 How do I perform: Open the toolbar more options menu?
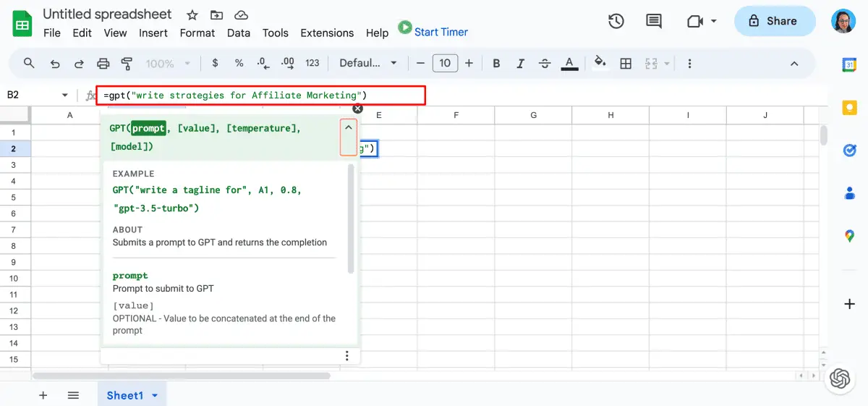click(x=689, y=63)
